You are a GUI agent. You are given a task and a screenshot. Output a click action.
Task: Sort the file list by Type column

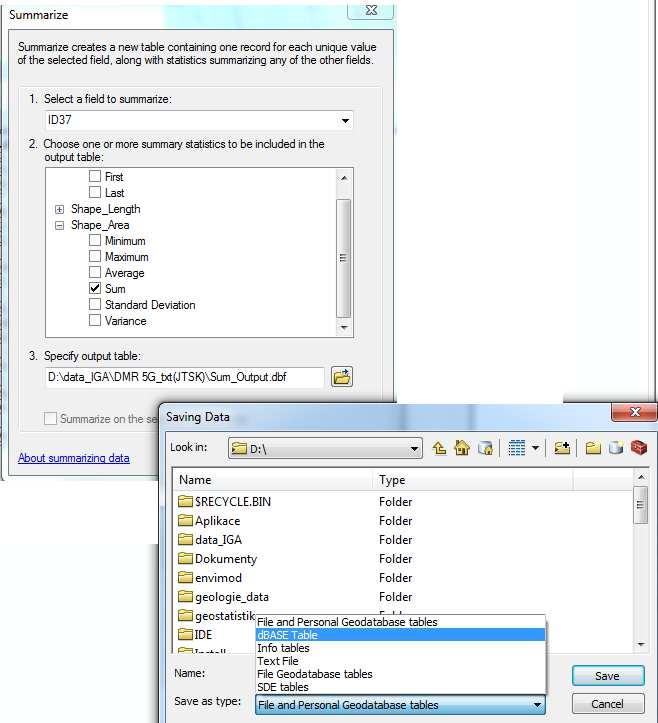[473, 480]
